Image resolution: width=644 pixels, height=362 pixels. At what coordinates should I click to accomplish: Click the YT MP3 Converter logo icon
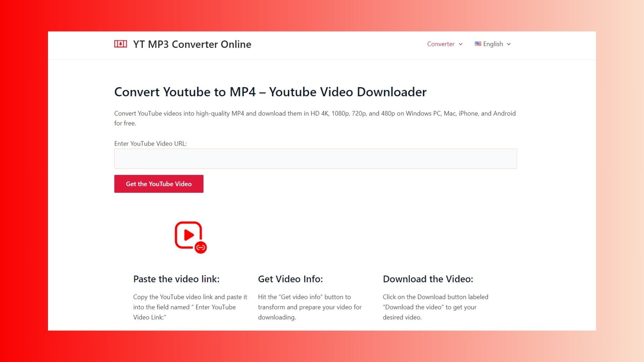coord(120,44)
